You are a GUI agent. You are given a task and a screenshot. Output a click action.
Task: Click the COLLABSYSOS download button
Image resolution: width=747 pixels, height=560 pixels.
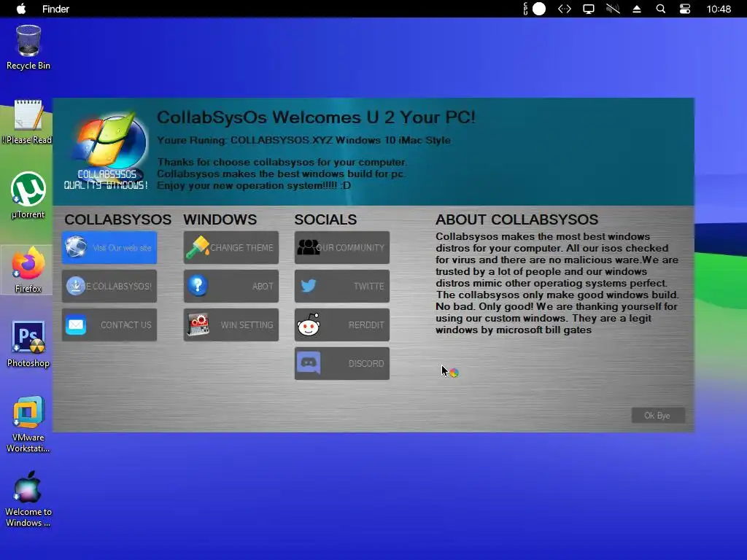tap(109, 286)
